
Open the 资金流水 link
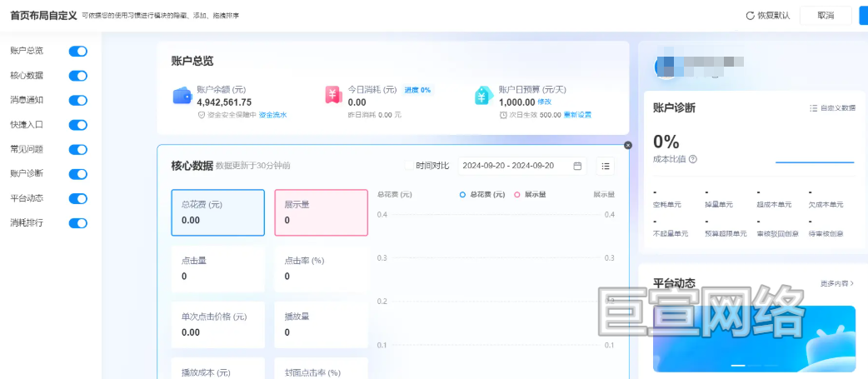coord(273,115)
